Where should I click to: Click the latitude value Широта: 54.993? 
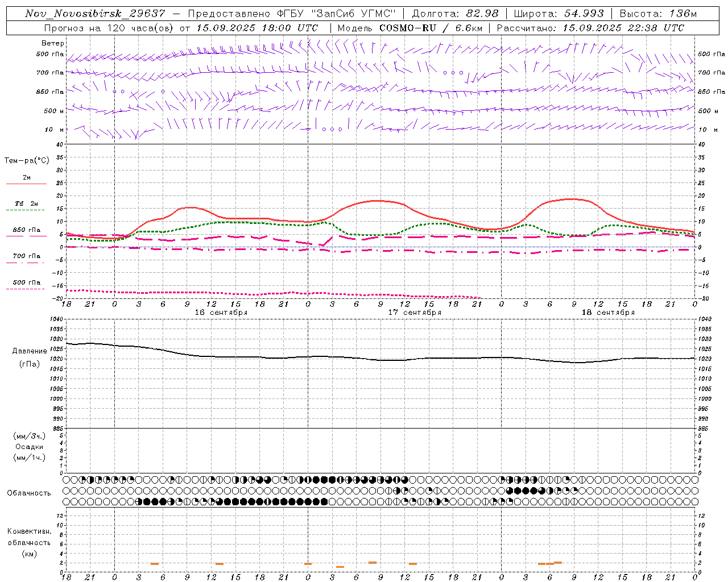(x=559, y=14)
